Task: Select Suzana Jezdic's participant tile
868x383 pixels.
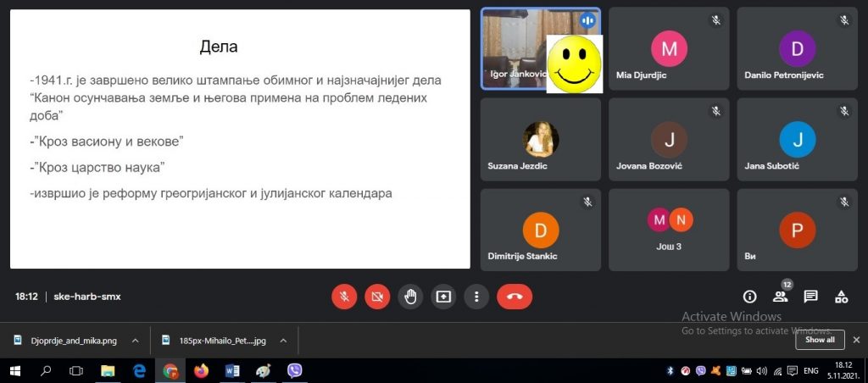Action: pyautogui.click(x=540, y=139)
